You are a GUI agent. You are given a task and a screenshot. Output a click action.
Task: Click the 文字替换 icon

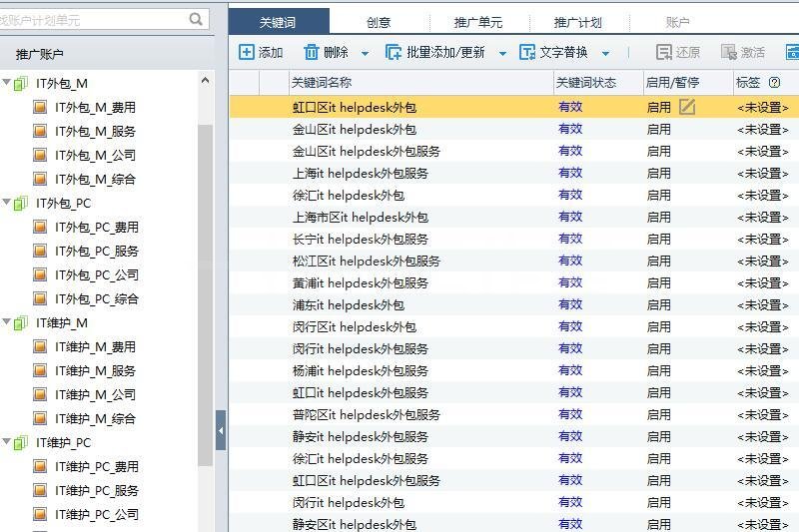click(527, 52)
